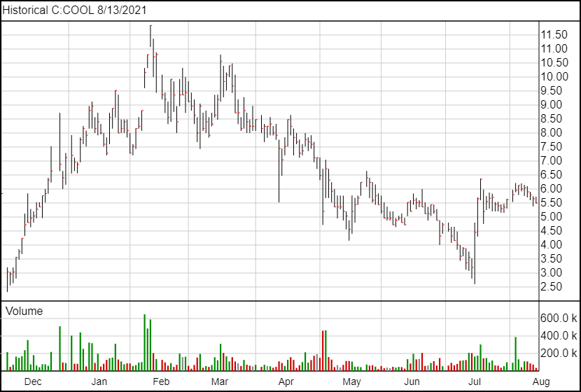Click the 4.00 price axis label
Image resolution: width=581 pixels, height=392 pixels.
(x=552, y=245)
